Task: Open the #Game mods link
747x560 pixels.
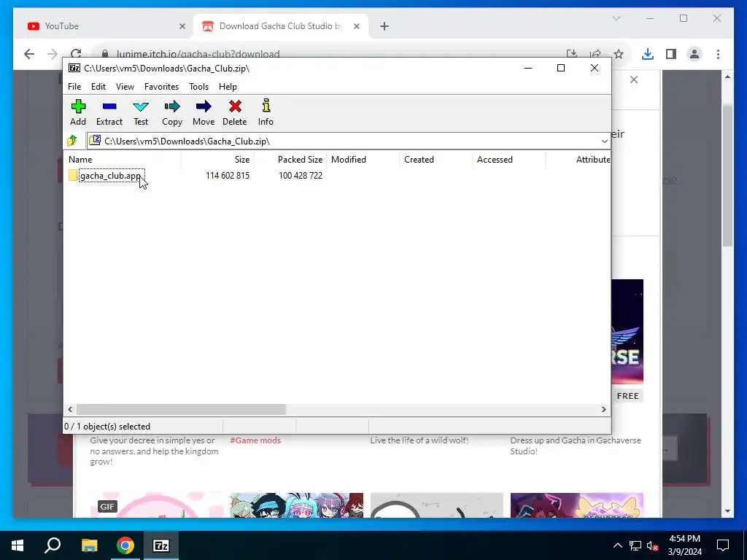Action: pos(255,440)
